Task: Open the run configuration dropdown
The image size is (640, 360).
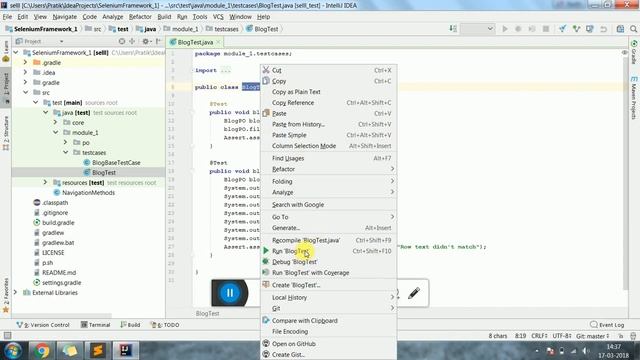Action: pyautogui.click(x=478, y=29)
